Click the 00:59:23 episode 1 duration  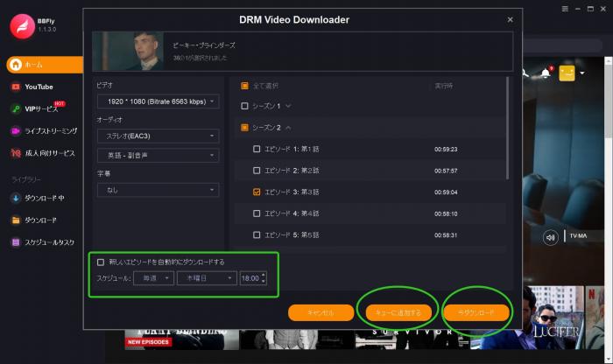coord(446,150)
